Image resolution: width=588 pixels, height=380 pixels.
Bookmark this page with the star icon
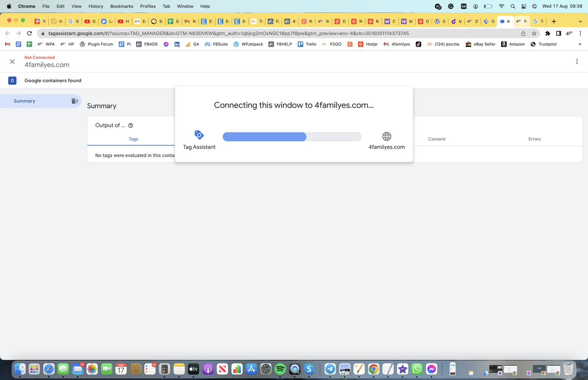coord(534,33)
